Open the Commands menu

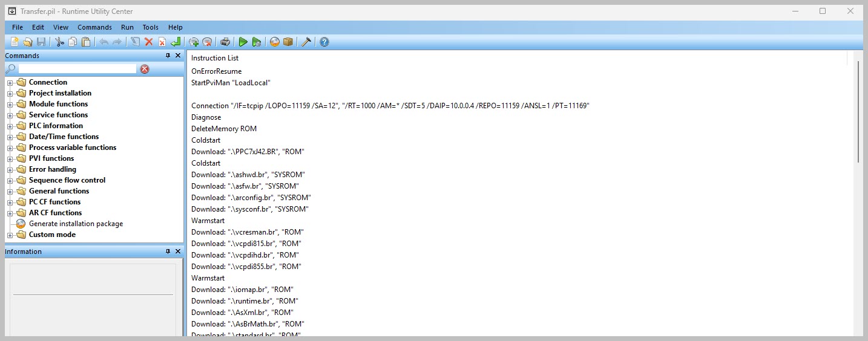(x=94, y=27)
